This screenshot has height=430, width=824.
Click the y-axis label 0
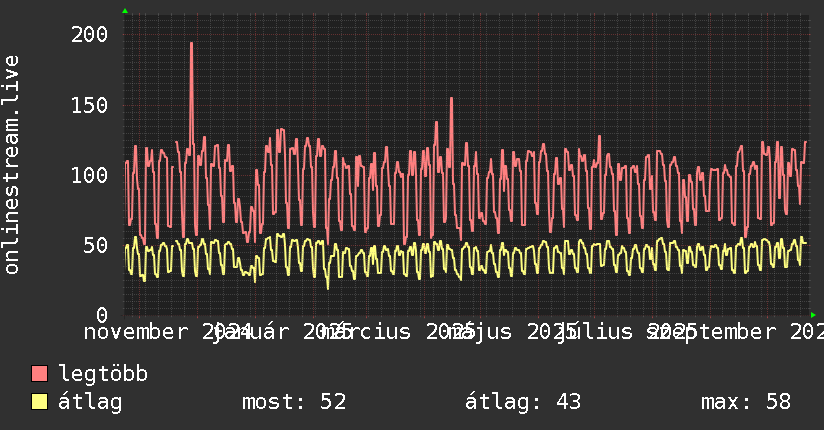[102, 315]
